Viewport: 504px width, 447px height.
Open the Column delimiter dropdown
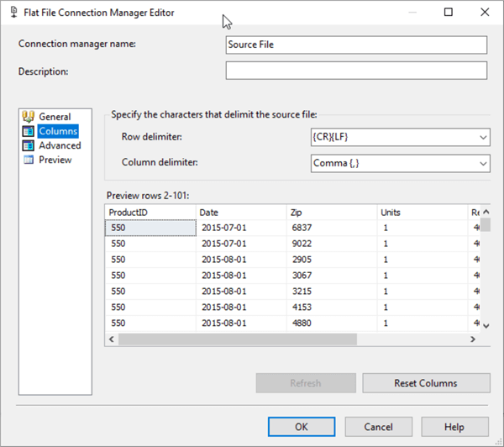pos(482,163)
